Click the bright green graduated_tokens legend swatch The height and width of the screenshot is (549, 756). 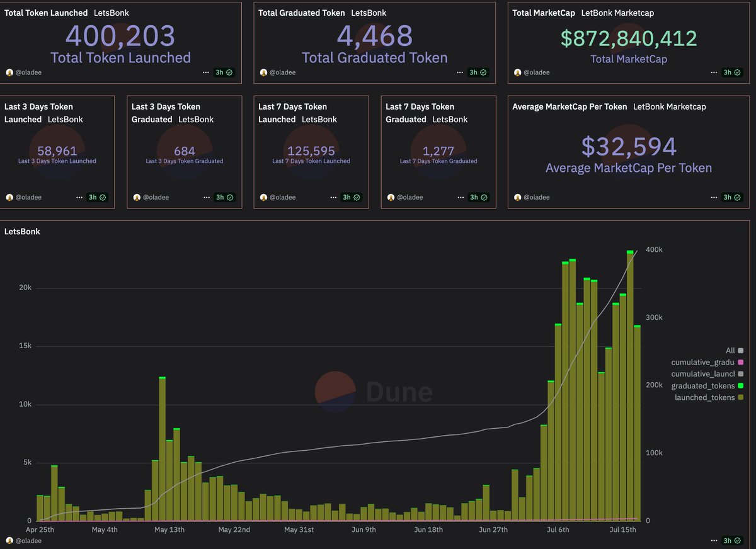(741, 385)
